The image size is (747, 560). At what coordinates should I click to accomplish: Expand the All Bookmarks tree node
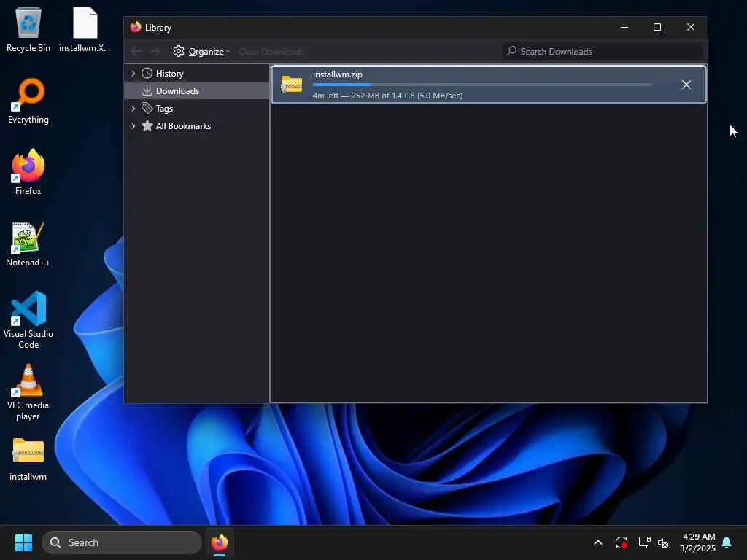point(133,126)
